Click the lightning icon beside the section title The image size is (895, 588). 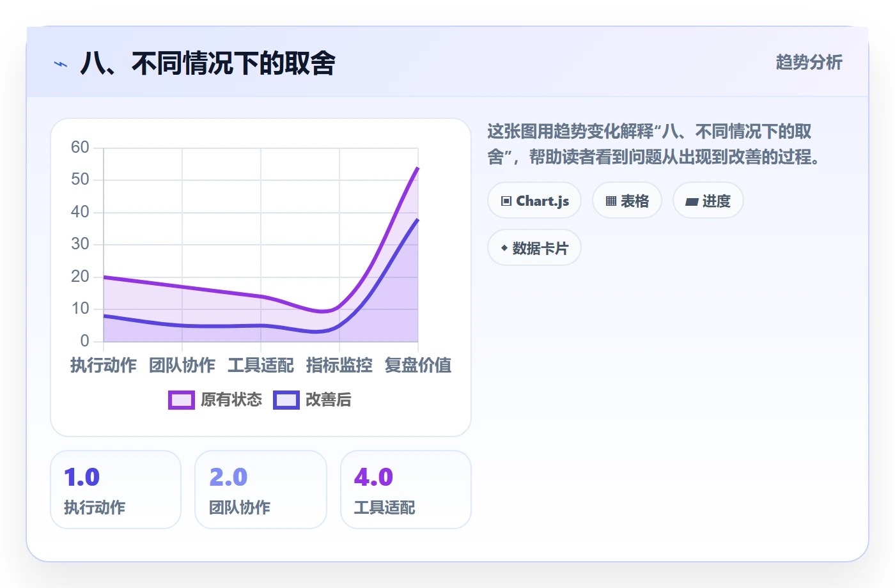61,64
